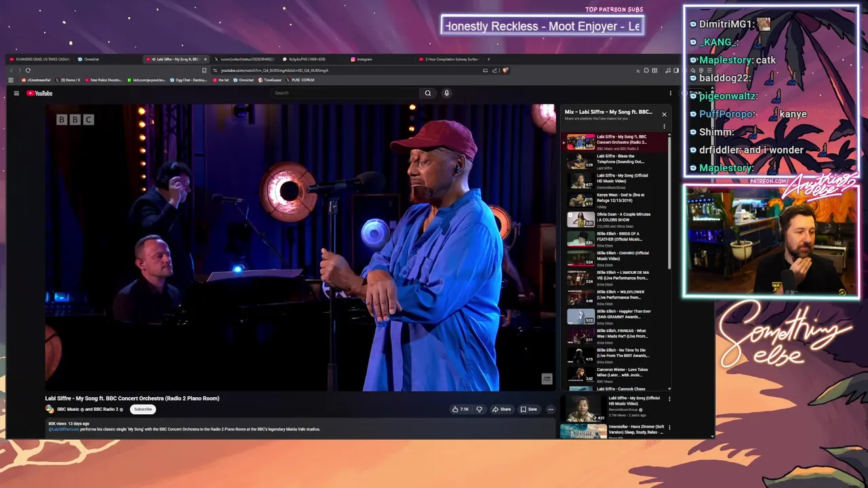Viewport: 868px width, 488px height.
Task: Open the Omnichat bookmark in bookmarks bar
Action: pos(244,80)
